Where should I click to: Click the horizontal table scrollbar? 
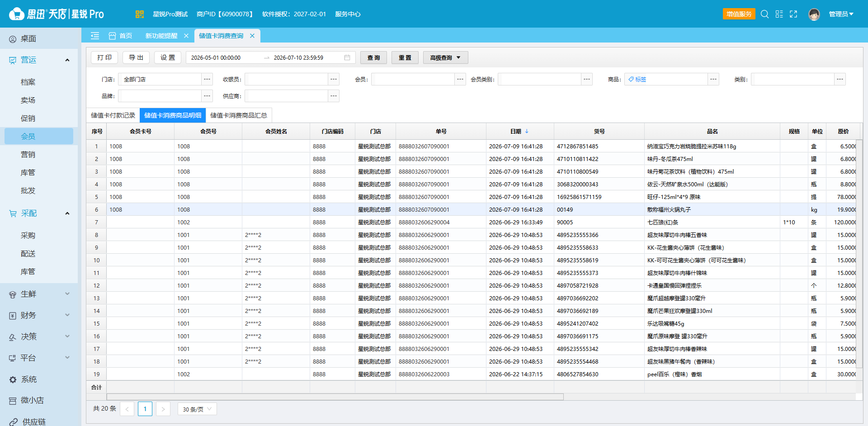click(x=335, y=397)
